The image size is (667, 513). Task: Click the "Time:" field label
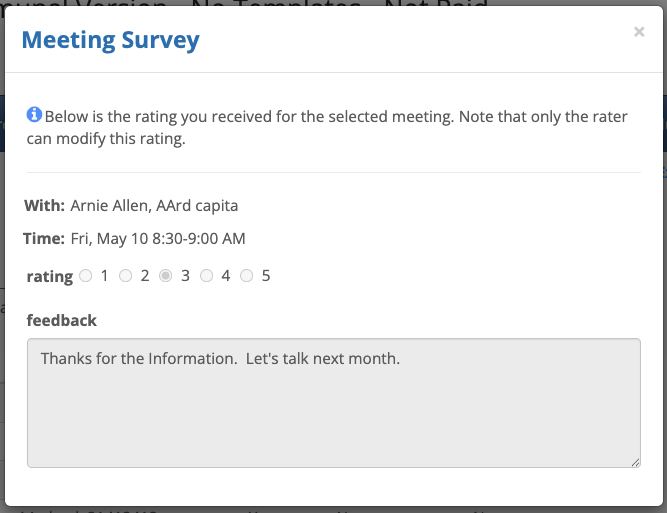pos(45,239)
